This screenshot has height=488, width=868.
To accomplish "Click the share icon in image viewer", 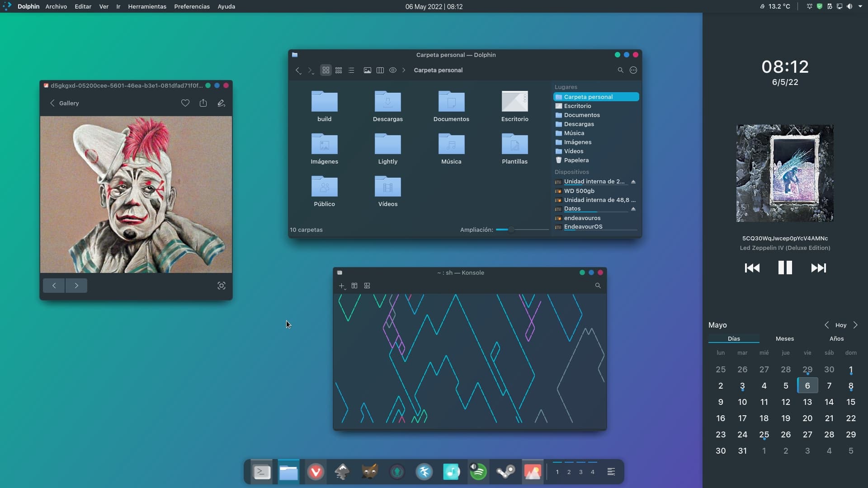I will click(x=203, y=103).
